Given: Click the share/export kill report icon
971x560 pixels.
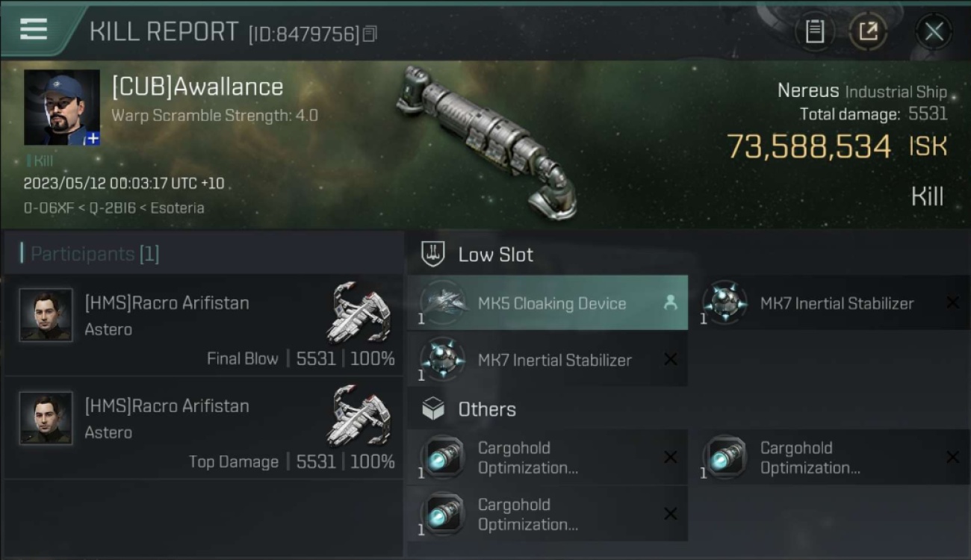Looking at the screenshot, I should [868, 31].
